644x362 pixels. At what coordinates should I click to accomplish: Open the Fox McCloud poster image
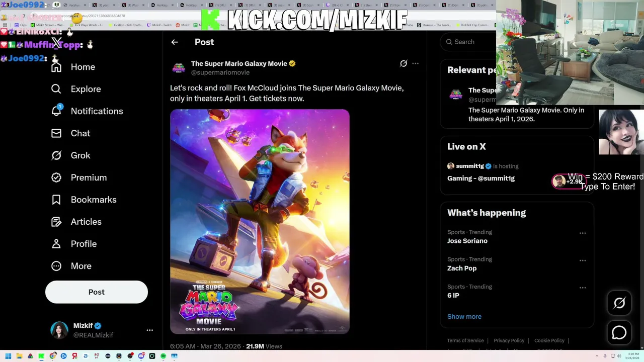click(x=260, y=222)
